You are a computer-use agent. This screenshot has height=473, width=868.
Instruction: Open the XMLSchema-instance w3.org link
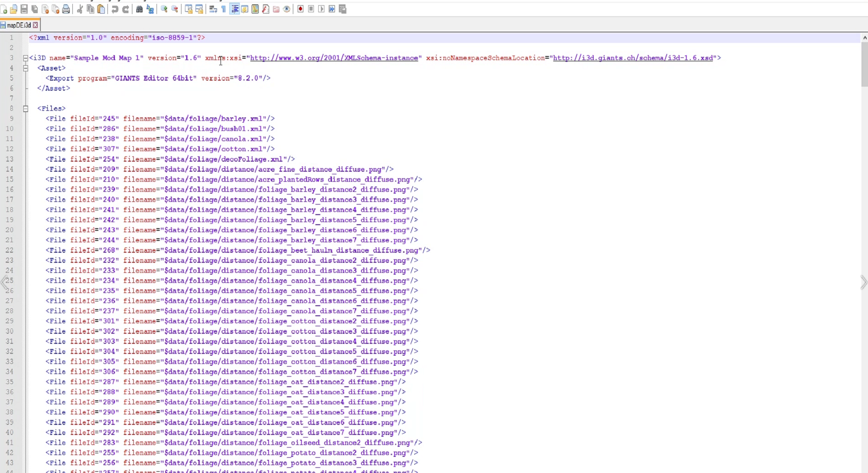point(334,58)
